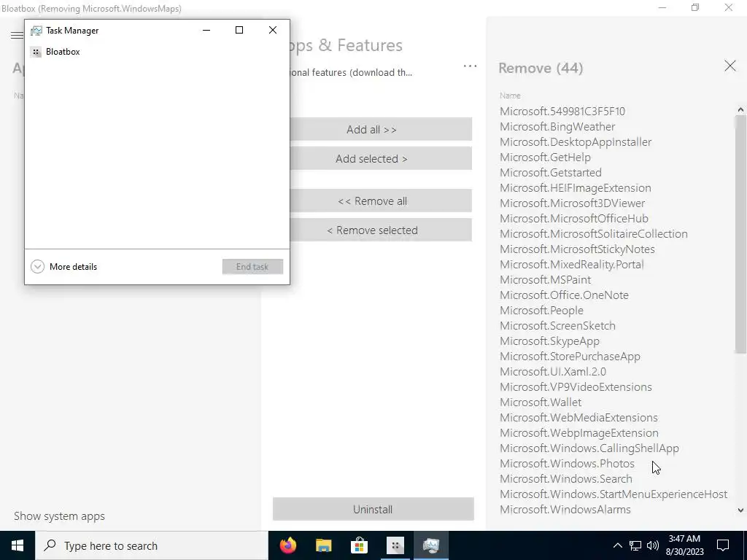This screenshot has height=560, width=747.
Task: Open the Bloatbox hamburger menu
Action: click(x=17, y=35)
